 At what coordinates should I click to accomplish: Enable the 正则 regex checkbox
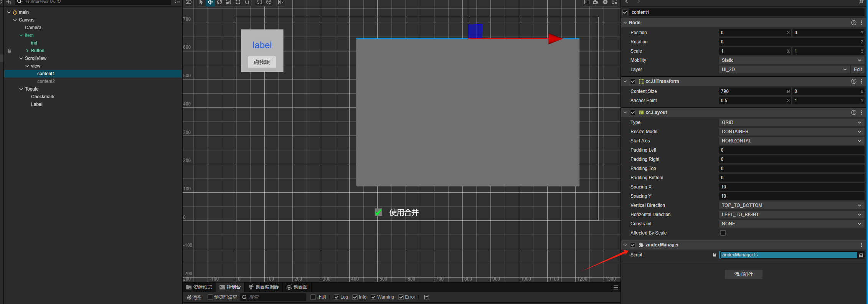pyautogui.click(x=313, y=297)
